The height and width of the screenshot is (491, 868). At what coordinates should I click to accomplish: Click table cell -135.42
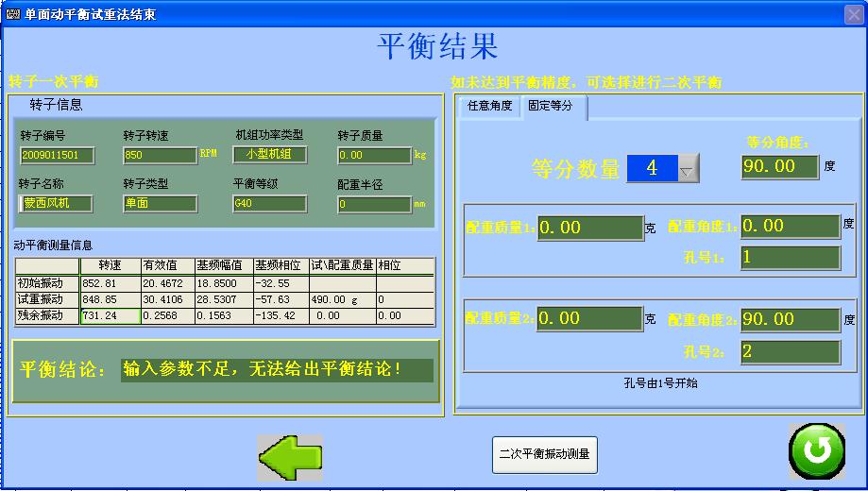click(x=281, y=315)
